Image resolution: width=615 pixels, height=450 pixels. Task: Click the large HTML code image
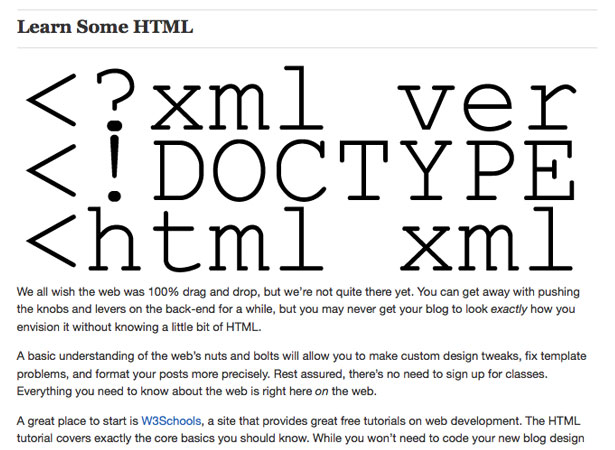coord(301,169)
